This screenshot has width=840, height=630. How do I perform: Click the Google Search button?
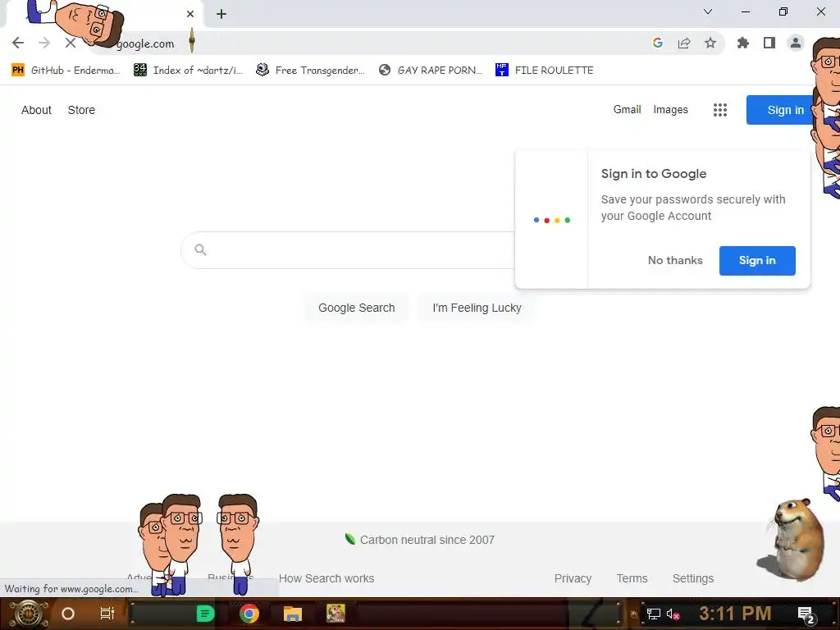coord(356,308)
